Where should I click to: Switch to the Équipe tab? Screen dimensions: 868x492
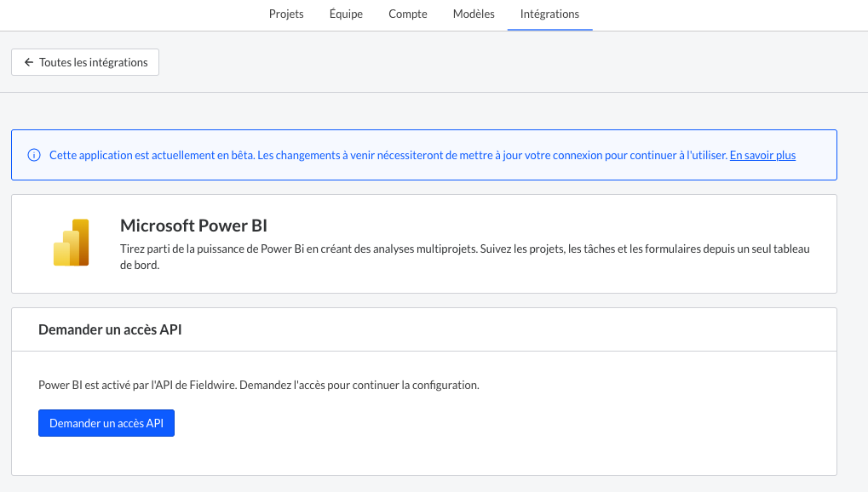[346, 14]
